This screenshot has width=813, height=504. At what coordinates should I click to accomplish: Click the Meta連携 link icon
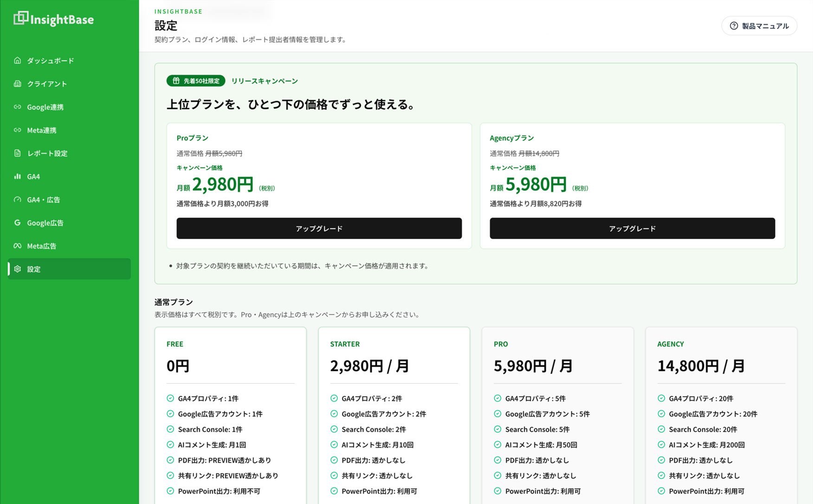17,130
